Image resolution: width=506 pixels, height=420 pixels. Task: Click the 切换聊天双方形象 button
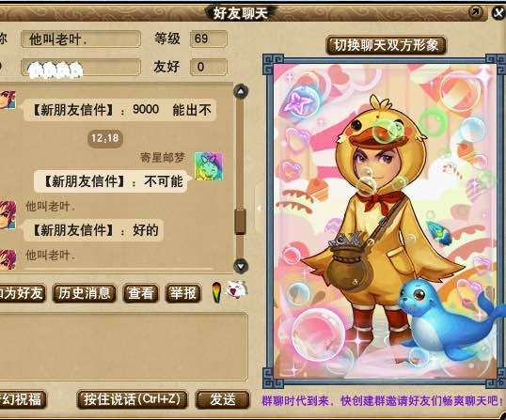coord(386,45)
